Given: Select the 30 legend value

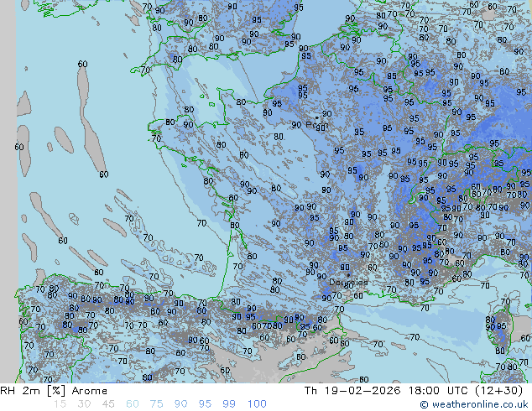Looking at the screenshot, I should (x=82, y=404).
